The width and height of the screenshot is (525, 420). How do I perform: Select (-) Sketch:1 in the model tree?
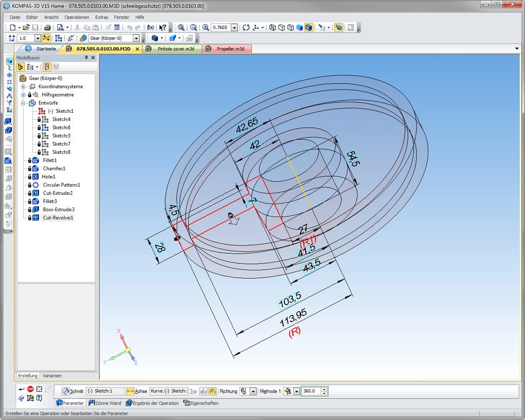tap(60, 111)
